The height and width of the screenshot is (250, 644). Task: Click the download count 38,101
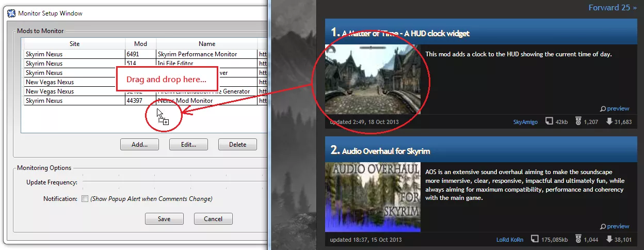623,240
